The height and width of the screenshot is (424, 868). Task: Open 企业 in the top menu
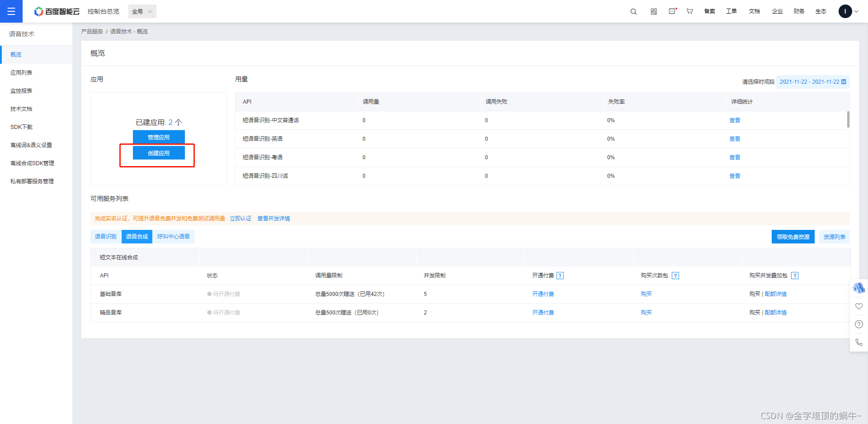pos(778,11)
